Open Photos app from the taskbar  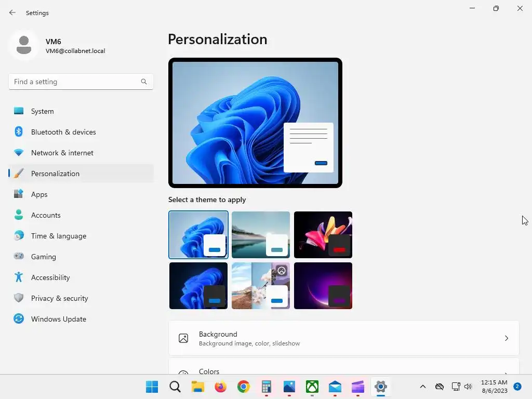click(x=289, y=387)
